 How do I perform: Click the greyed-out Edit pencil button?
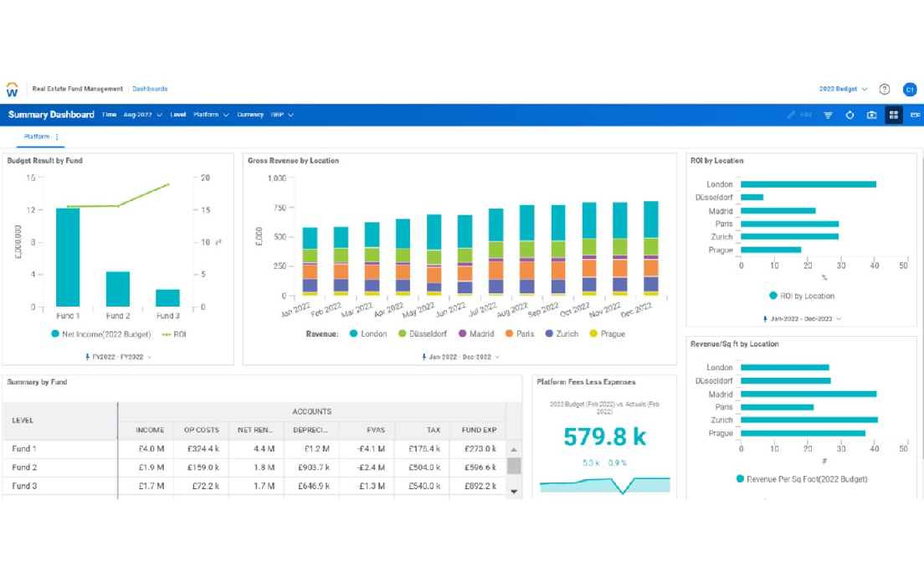799,115
